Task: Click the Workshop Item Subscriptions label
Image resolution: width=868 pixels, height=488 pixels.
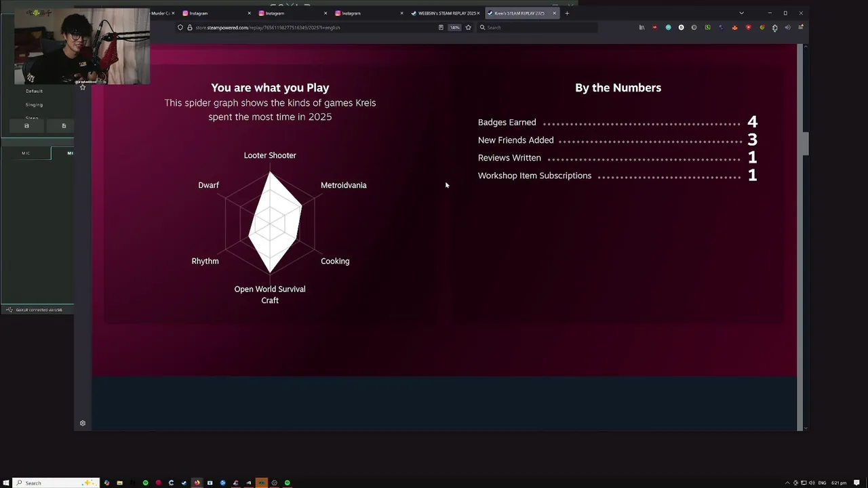Action: (x=534, y=176)
